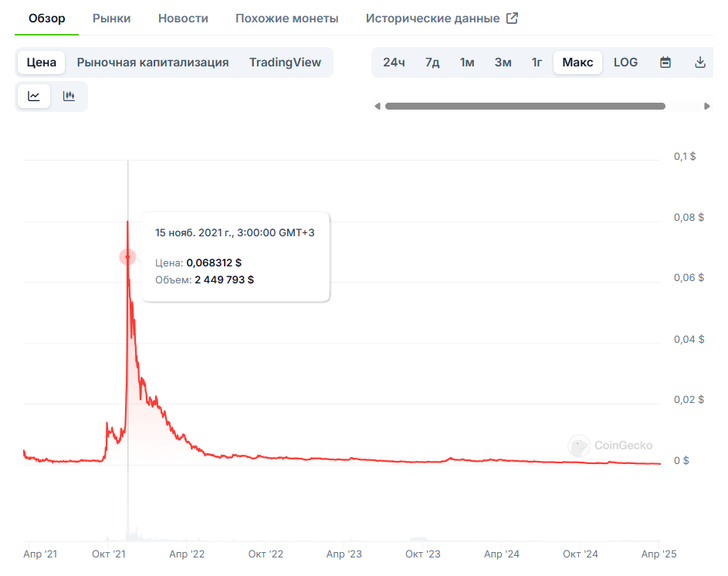Click external link icon next to Исторические данные
Image resolution: width=728 pixels, height=576 pixels.
(512, 18)
